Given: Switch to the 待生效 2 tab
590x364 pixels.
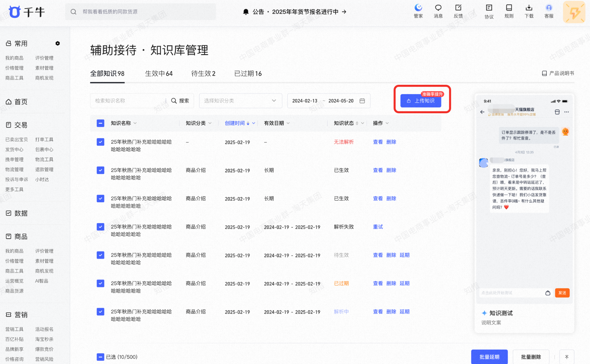Looking at the screenshot, I should [x=203, y=74].
